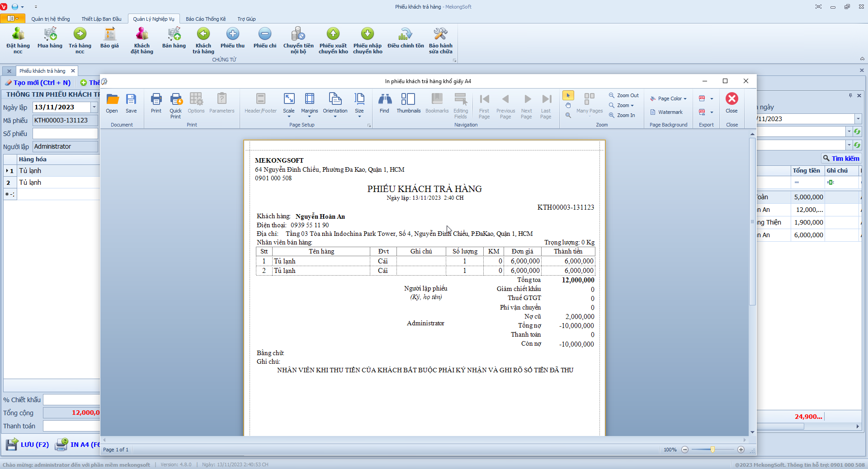
Task: Click the Tìm kiếm search button
Action: point(841,158)
